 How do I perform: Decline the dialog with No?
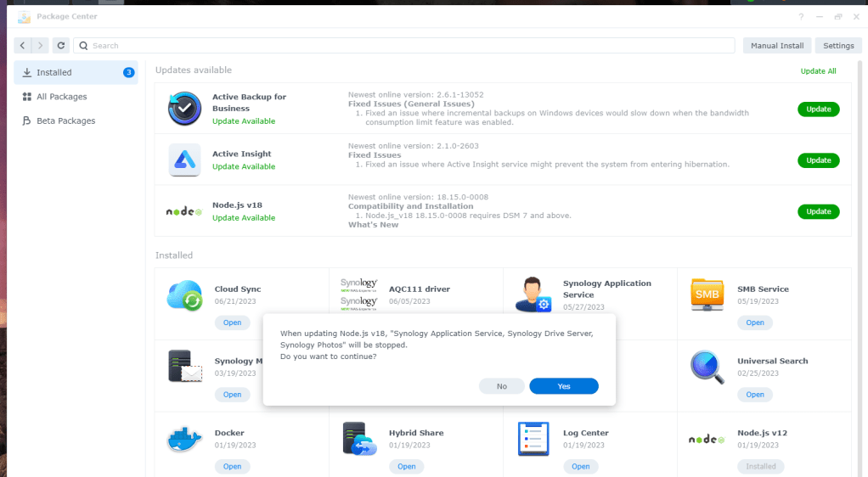pos(502,386)
